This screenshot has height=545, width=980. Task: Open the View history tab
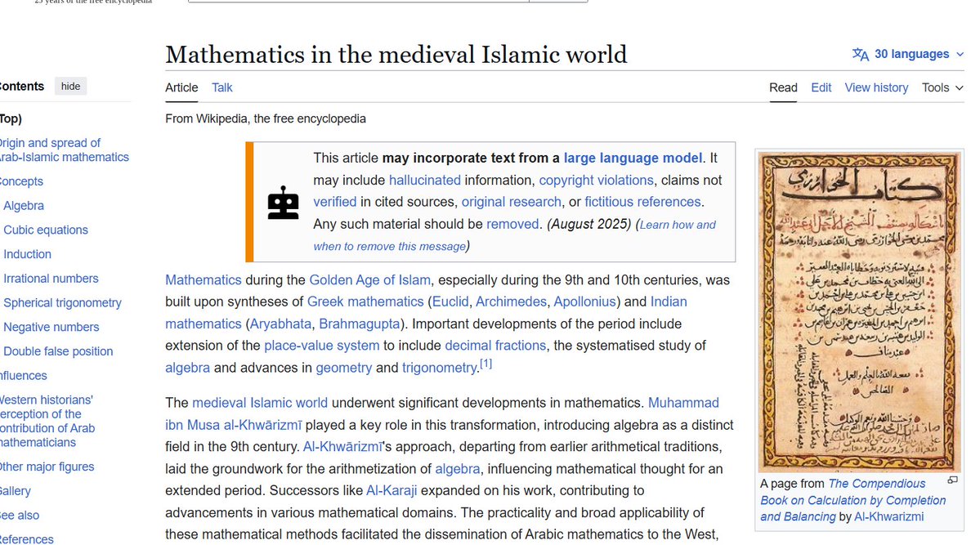[x=876, y=87]
